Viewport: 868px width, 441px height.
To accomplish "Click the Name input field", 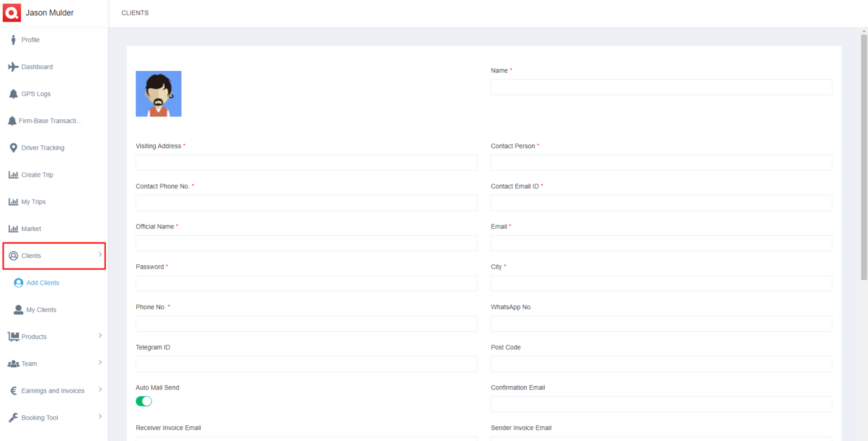I will coord(661,87).
